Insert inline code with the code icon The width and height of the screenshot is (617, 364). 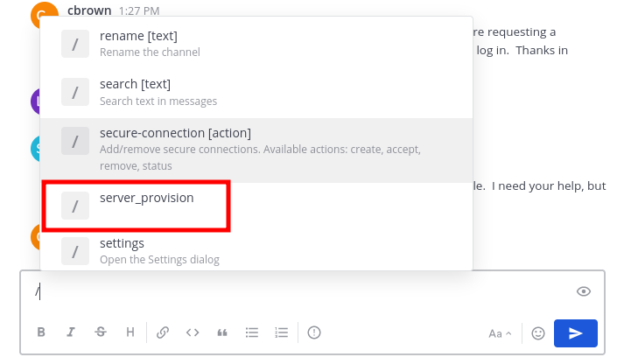193,332
